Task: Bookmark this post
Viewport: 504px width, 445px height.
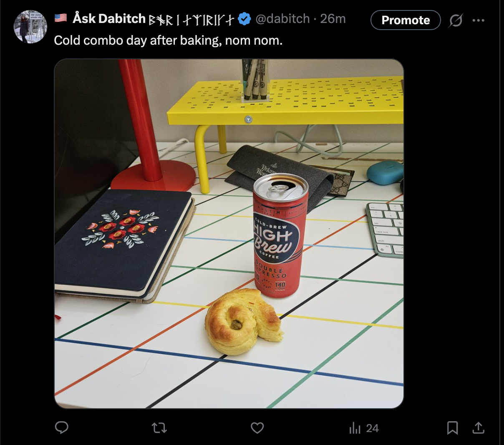Action: point(452,427)
